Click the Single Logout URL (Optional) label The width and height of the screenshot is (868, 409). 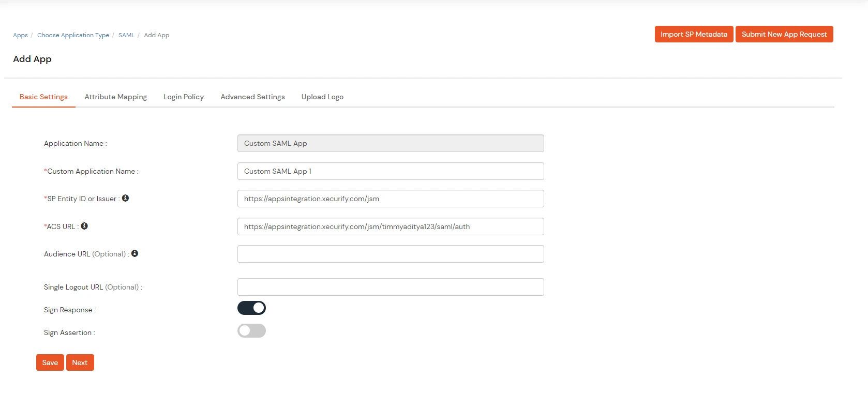click(x=93, y=287)
